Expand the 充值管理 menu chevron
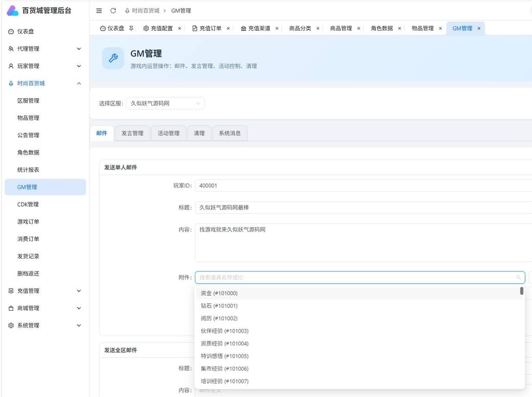This screenshot has width=532, height=397. tap(79, 291)
